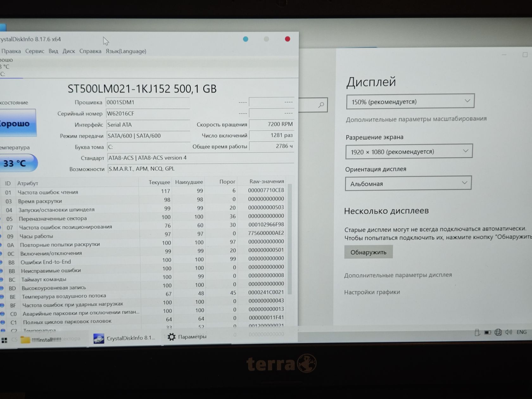Open Дополнительные параметры дисплея link
532x399 pixels.
[x=398, y=275]
